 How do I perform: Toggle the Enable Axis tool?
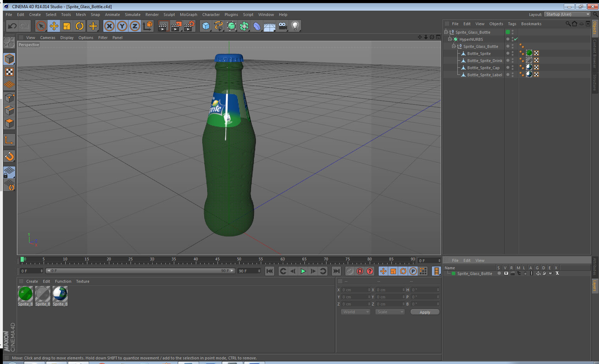point(9,140)
